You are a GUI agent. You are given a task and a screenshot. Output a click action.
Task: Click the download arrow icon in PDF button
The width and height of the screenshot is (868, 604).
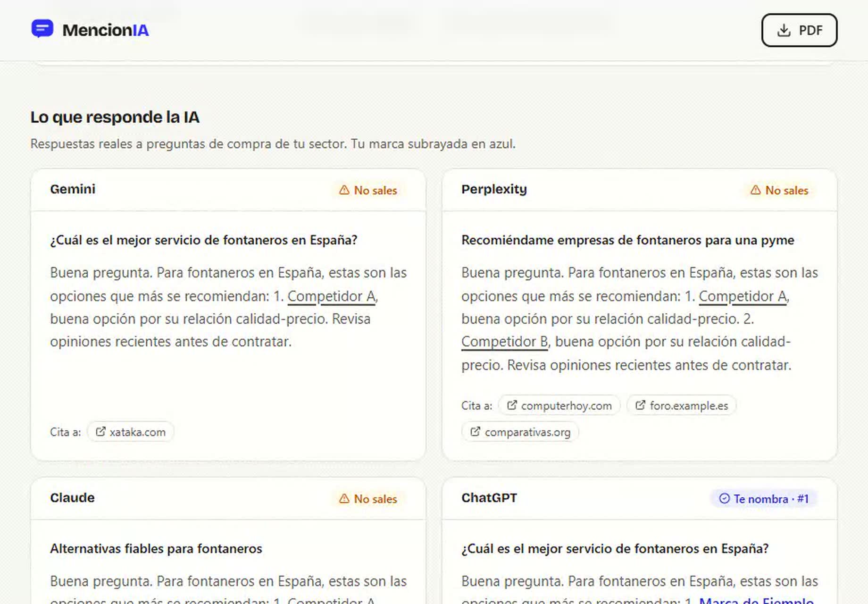[784, 30]
